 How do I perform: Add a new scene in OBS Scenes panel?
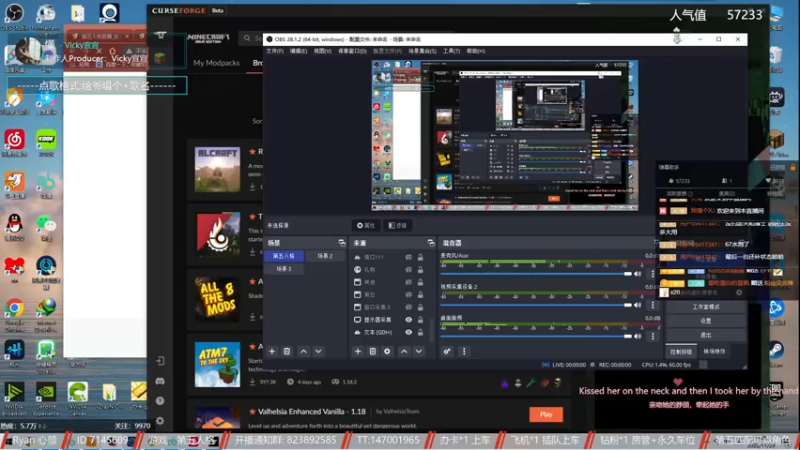pos(272,352)
